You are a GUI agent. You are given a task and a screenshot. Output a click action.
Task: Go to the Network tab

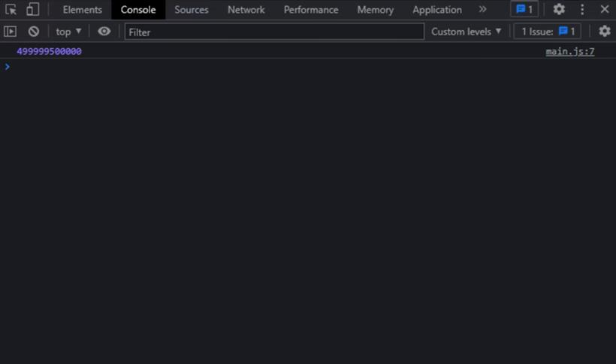point(246,10)
